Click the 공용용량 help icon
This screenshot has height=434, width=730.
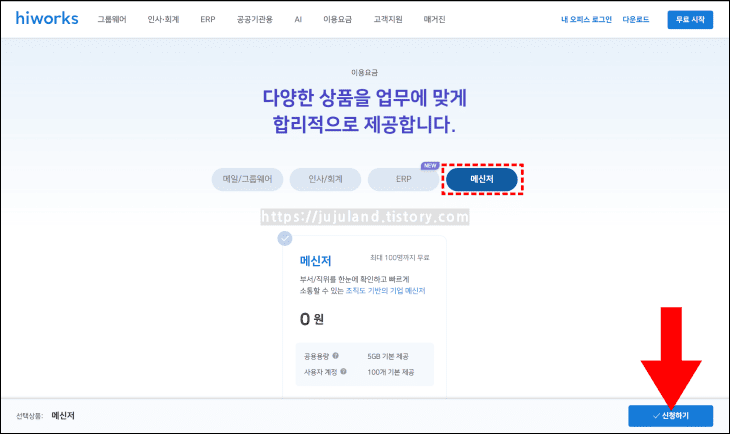[x=336, y=356]
